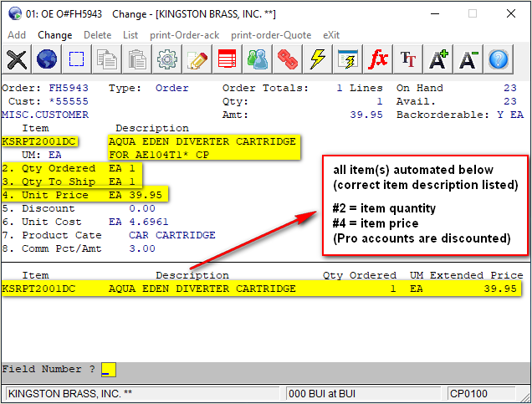Click the Amt total 39.95 value
This screenshot has height=404, width=532.
pos(366,115)
